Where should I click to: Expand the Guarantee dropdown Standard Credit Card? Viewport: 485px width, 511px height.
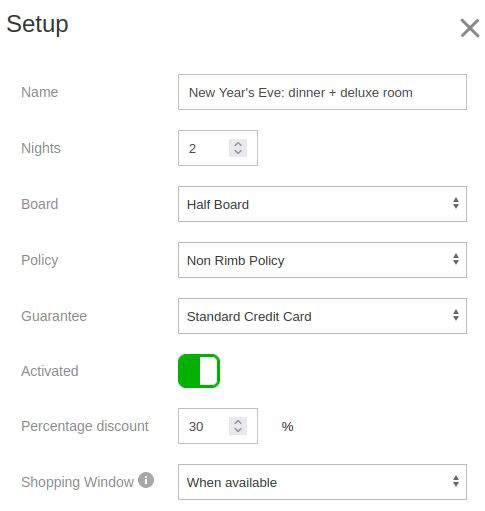point(322,316)
